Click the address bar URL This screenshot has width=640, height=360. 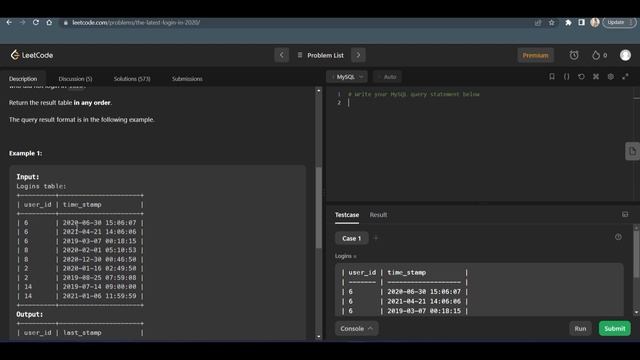(x=136, y=22)
